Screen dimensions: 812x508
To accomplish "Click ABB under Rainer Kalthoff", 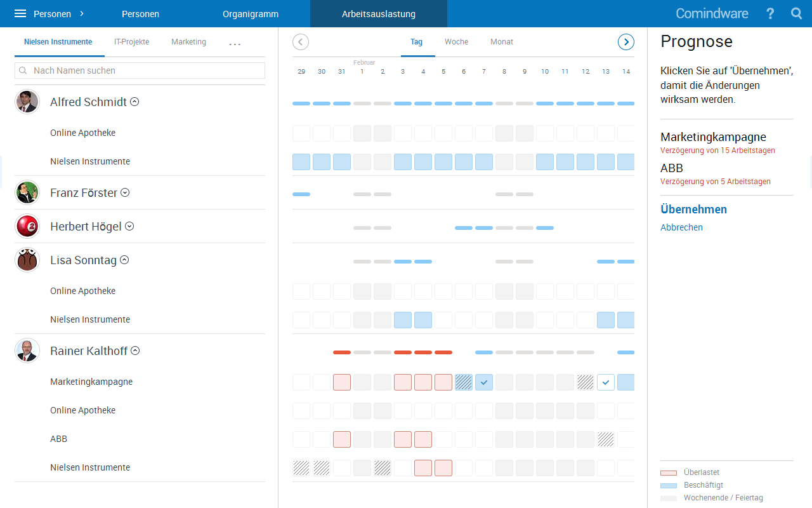I will [x=58, y=439].
